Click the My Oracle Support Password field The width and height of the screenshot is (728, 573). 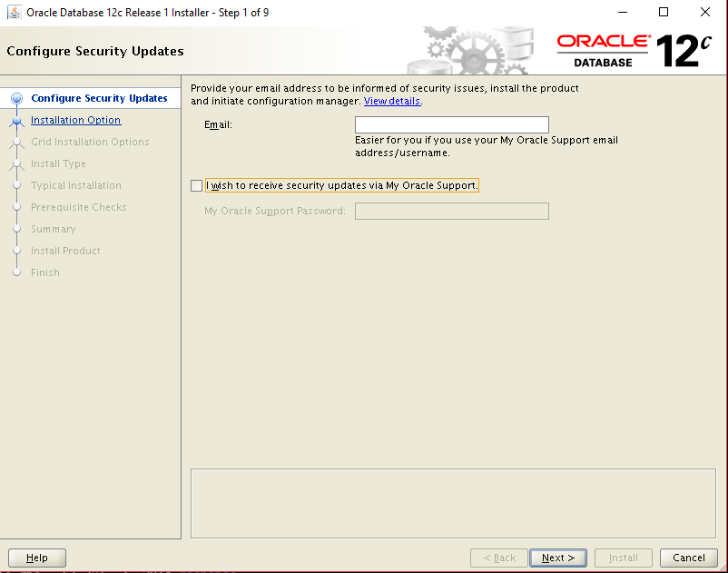[x=452, y=212]
